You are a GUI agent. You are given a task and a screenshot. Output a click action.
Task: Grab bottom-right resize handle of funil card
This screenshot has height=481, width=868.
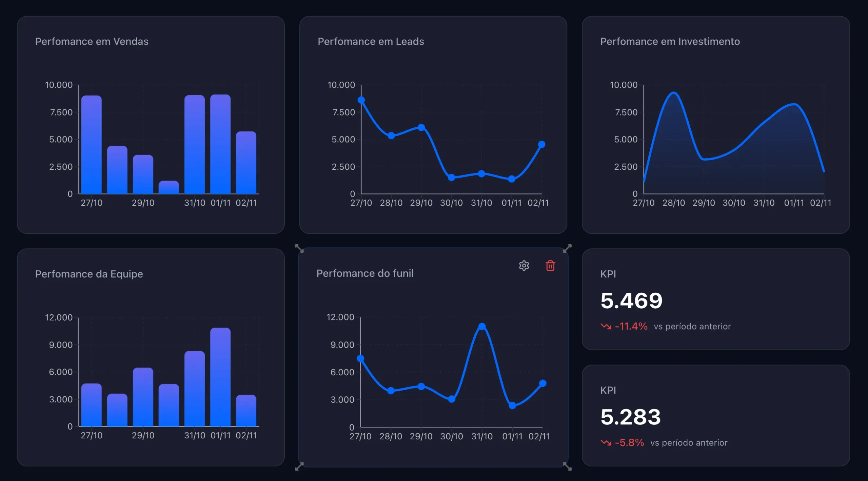[x=567, y=466]
